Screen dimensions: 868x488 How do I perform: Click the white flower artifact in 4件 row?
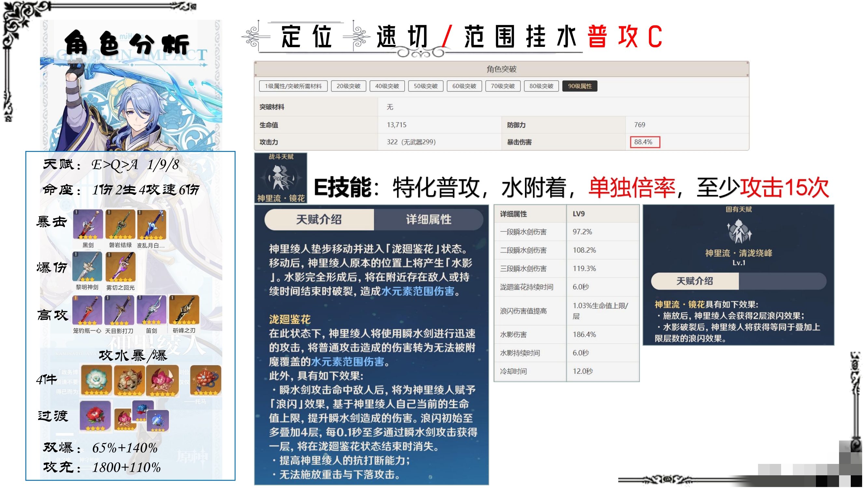coord(97,380)
